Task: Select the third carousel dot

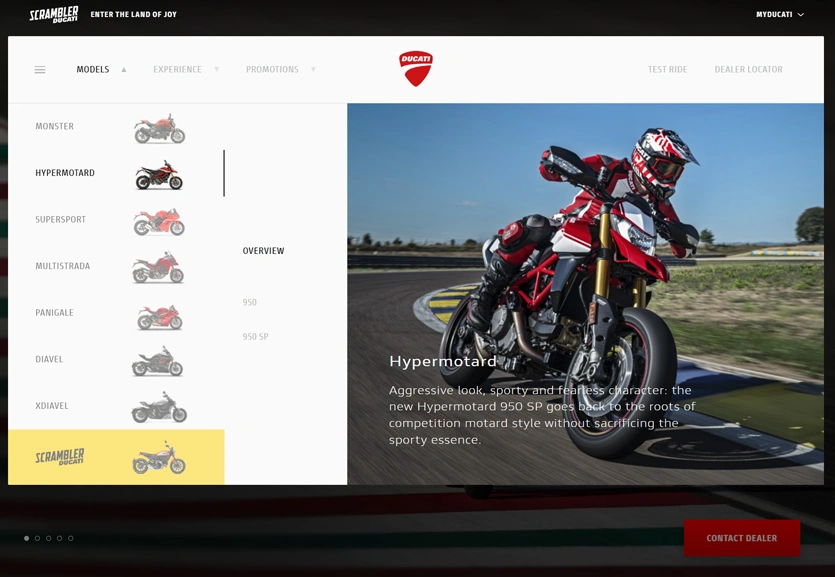Action: tap(48, 538)
